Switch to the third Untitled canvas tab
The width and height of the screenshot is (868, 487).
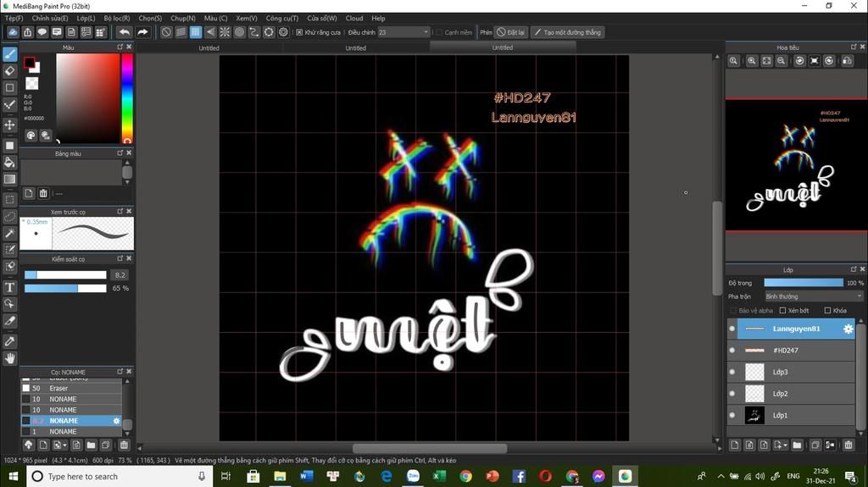pos(502,47)
